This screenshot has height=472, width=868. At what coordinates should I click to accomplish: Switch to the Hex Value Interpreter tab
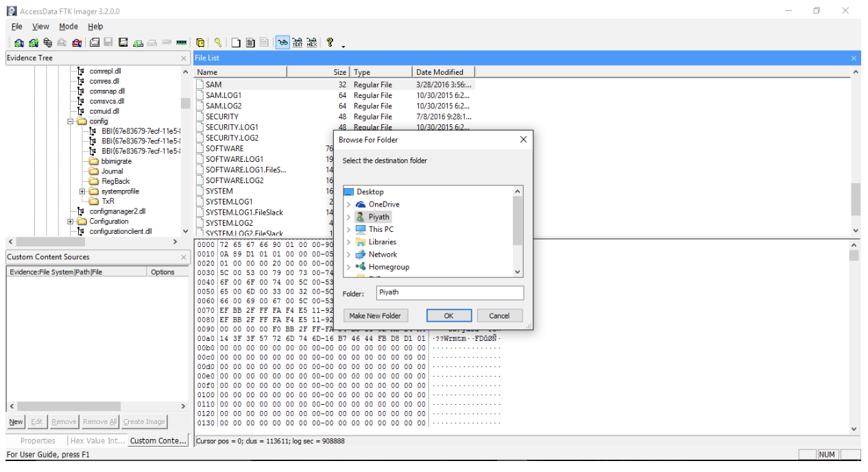coord(98,440)
